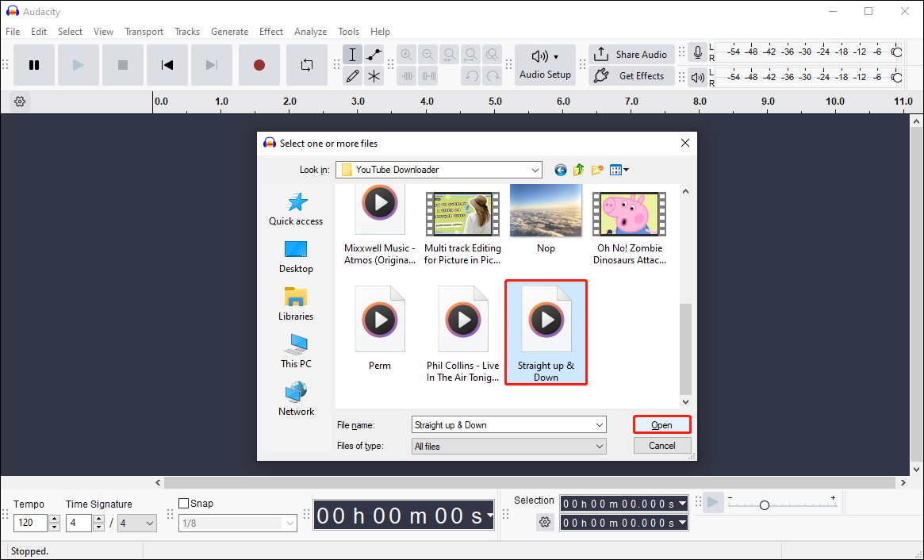Select the Selection (I-beam) tool
924x560 pixels.
[x=352, y=55]
